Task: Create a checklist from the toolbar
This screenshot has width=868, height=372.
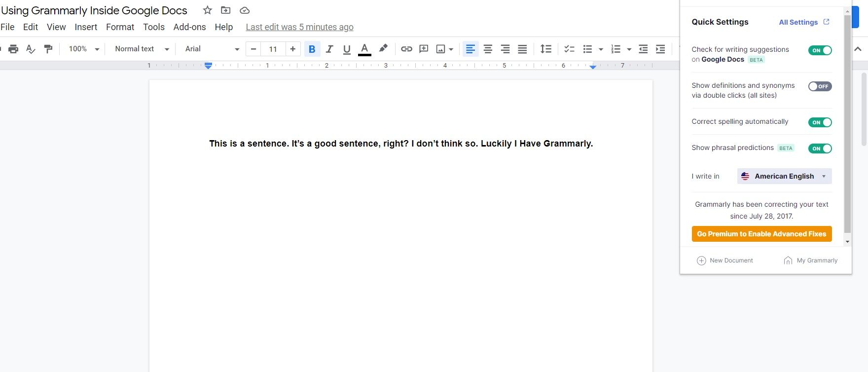Action: 569,49
